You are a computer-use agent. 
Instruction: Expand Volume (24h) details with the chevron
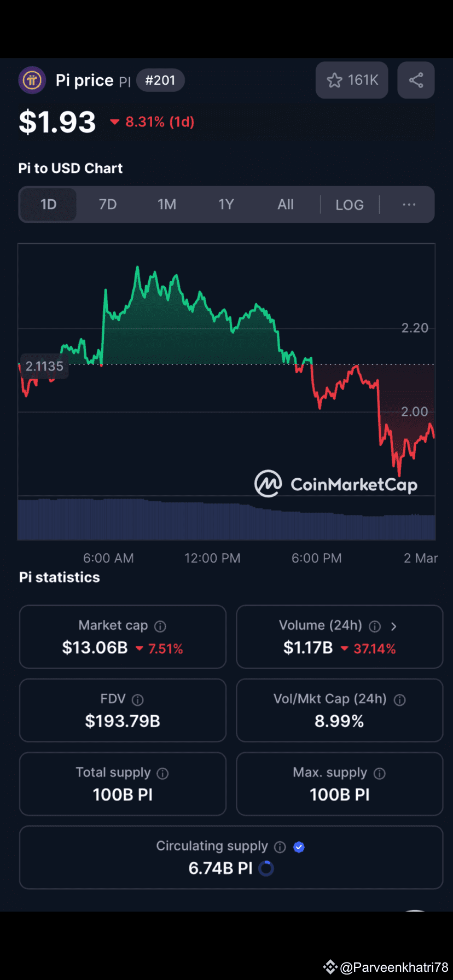394,625
